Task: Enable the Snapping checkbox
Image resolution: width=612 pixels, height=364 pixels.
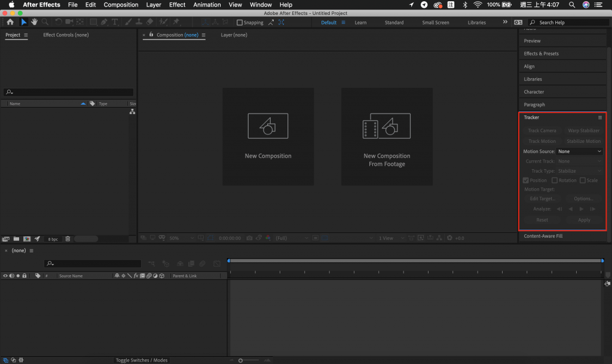Action: 240,23
